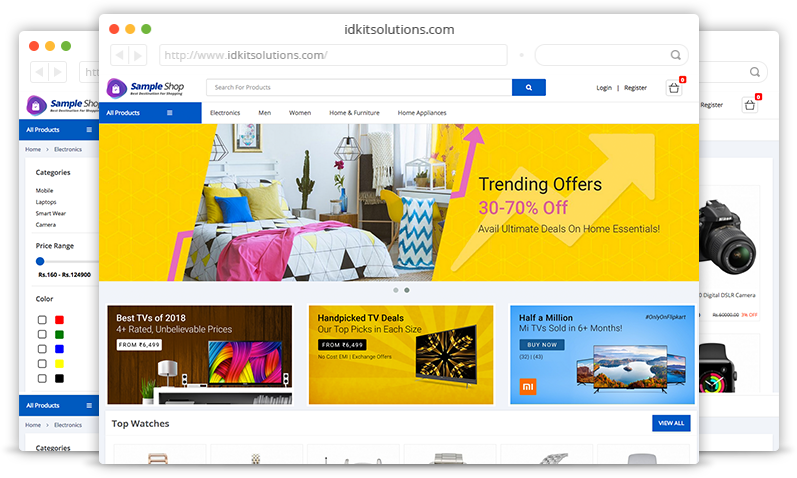Screen dimensions: 797x478
Task: Click hamburger icon in left window's top All Products bar
Action: [x=89, y=130]
